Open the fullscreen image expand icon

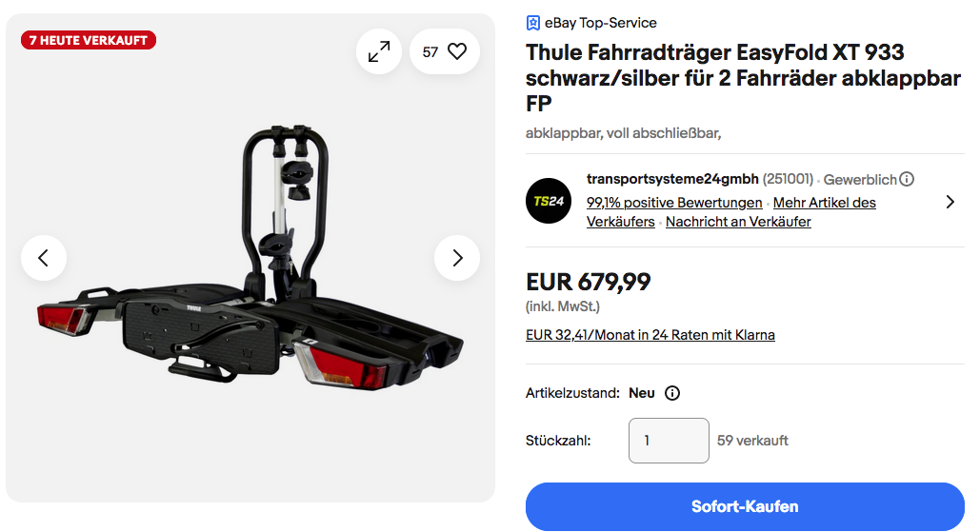(379, 51)
